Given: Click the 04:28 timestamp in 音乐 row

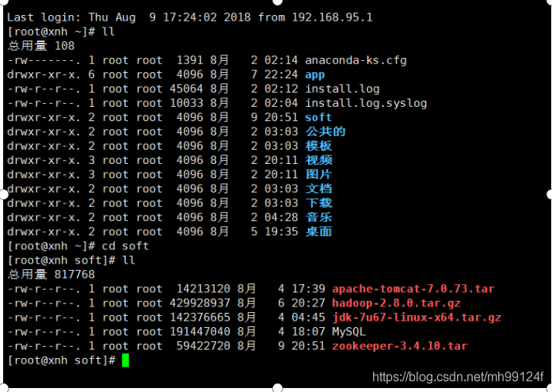Looking at the screenshot, I should coord(281,218).
